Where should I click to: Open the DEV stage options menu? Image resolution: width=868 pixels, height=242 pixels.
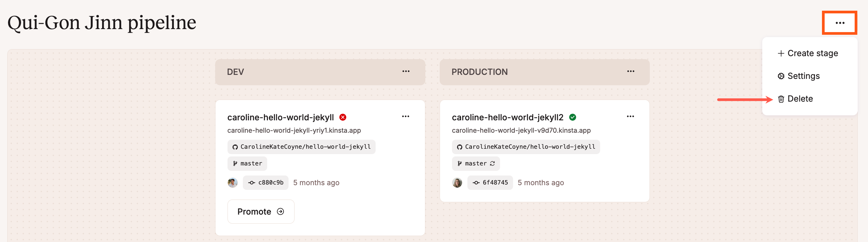pos(406,72)
